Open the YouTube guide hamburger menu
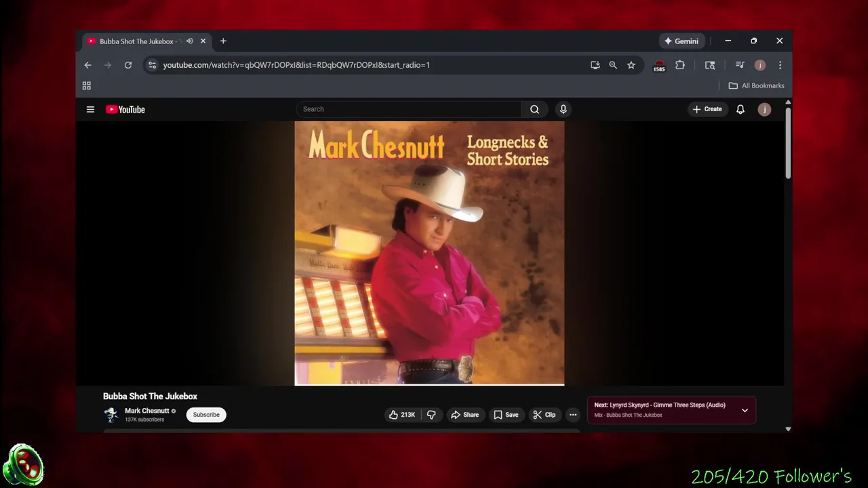Viewport: 868px width, 488px height. (90, 109)
